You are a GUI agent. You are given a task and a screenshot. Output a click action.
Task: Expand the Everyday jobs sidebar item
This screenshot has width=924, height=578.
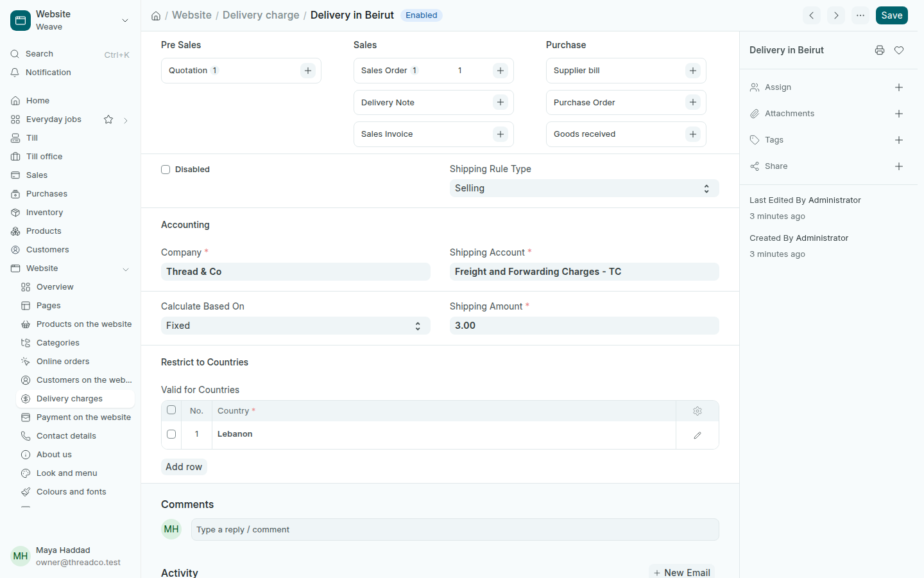(126, 120)
